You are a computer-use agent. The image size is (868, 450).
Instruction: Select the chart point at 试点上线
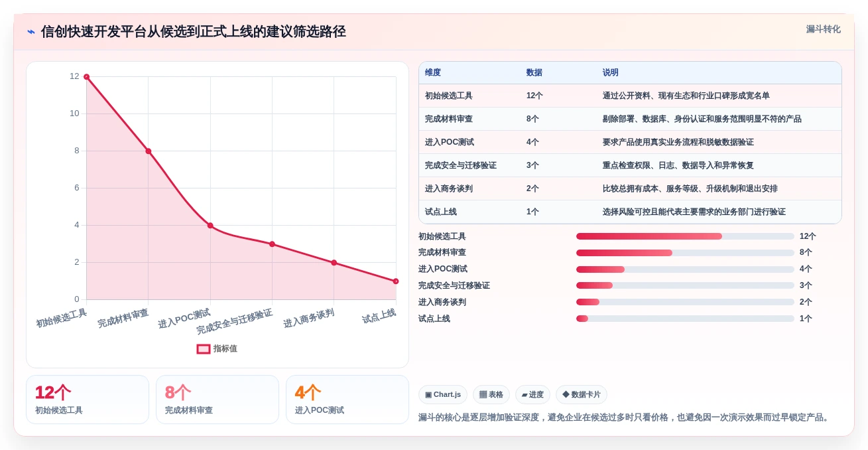coord(396,281)
